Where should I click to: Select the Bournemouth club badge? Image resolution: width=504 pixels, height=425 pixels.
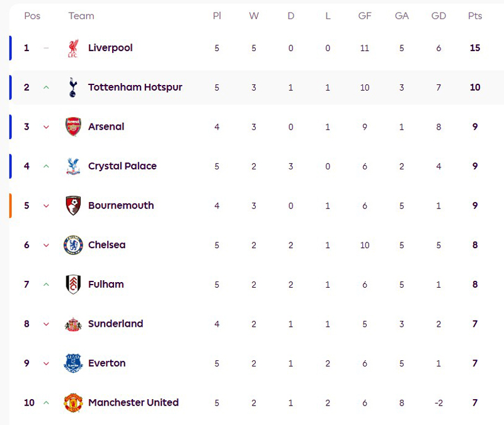73,206
